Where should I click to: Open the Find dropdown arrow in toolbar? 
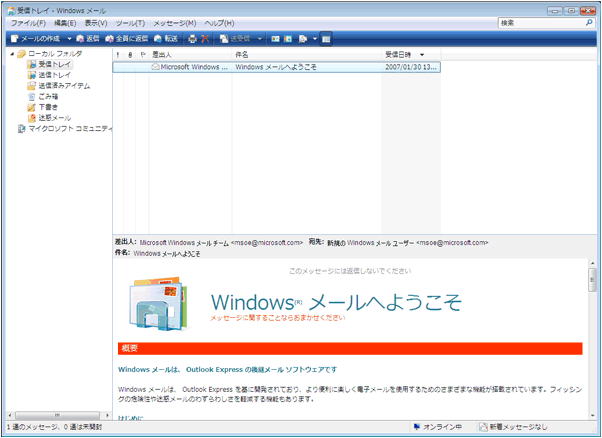(314, 39)
